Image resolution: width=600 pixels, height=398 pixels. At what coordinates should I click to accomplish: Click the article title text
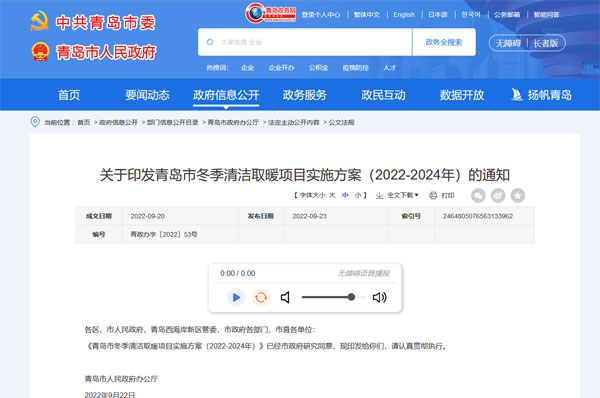pos(305,175)
